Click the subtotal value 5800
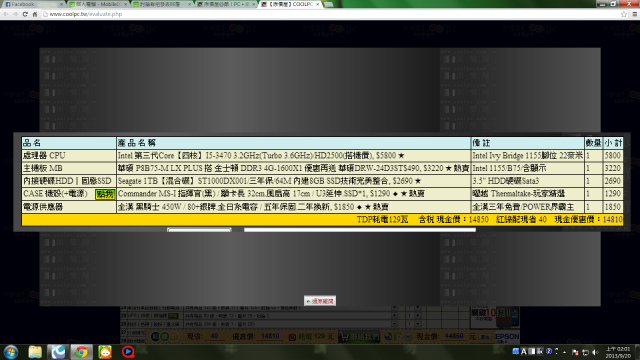The height and width of the screenshot is (360, 640). (x=613, y=156)
